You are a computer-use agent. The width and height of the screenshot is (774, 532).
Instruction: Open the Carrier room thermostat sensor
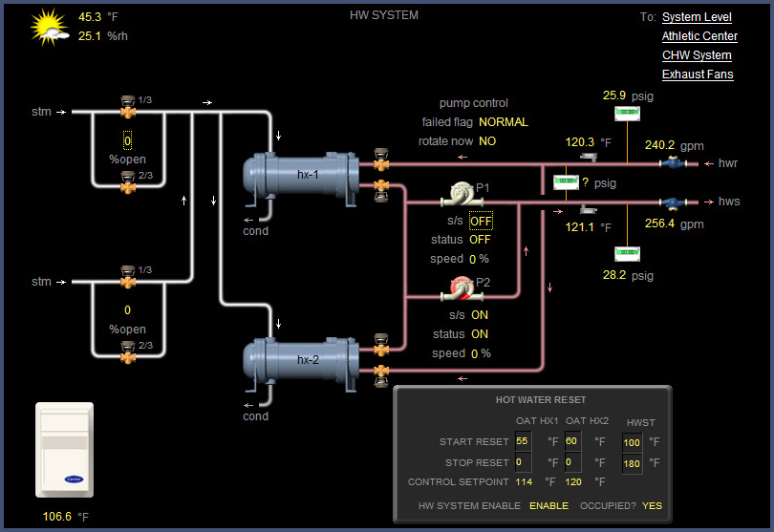tap(66, 450)
